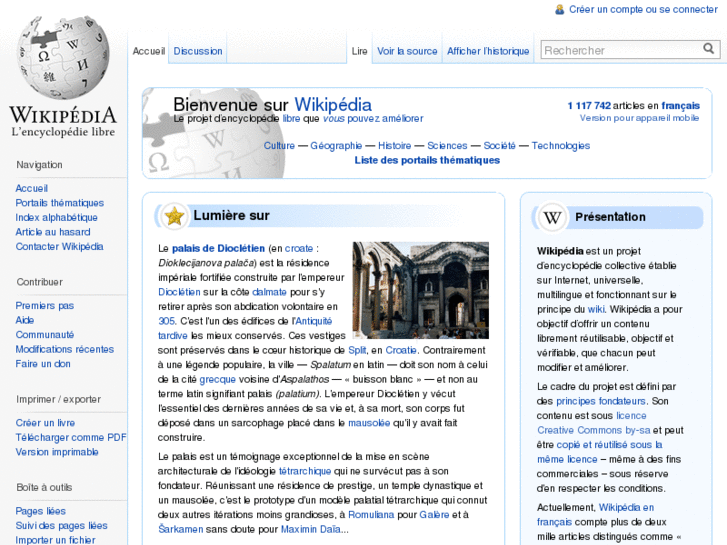Follow the Romuliana link
The height and width of the screenshot is (545, 727).
coord(371,515)
